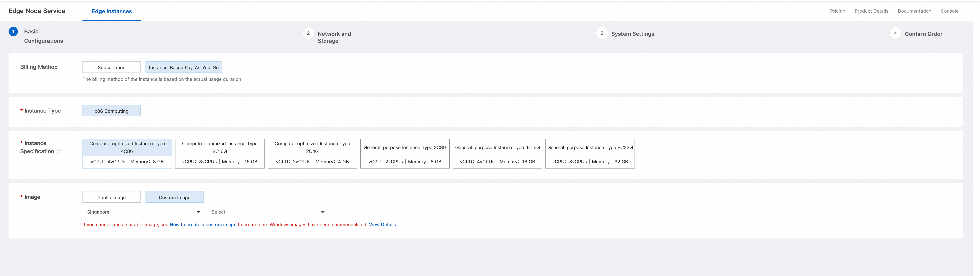Click step 4 circle Confirm Order
The image size is (980, 276).
(895, 33)
